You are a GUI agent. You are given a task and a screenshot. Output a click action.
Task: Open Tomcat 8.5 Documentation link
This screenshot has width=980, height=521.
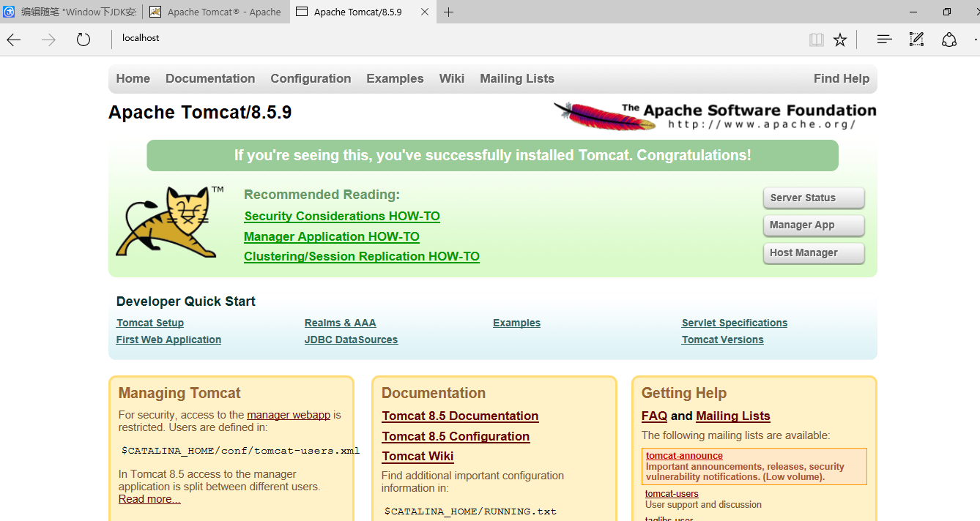(460, 416)
